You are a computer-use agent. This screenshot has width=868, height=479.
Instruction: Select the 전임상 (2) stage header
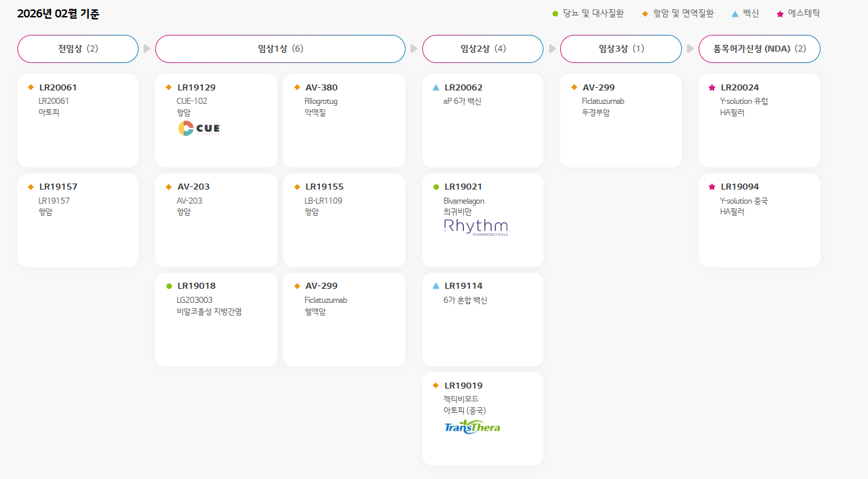(x=78, y=49)
